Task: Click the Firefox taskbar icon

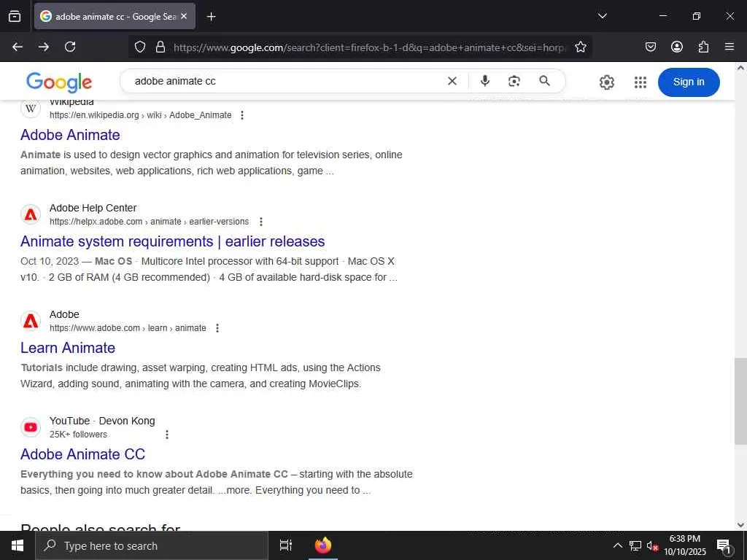Action: pos(323,545)
